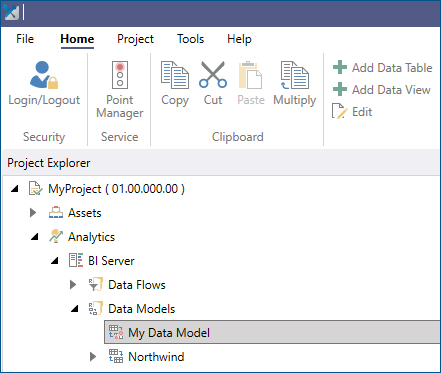The image size is (441, 373).
Task: Click the Add Data View label
Action: [x=391, y=90]
